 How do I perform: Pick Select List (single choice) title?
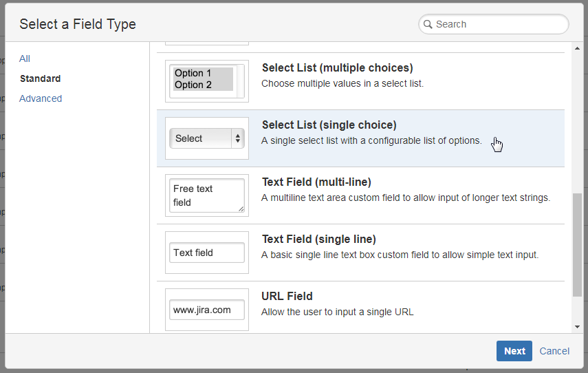329,125
